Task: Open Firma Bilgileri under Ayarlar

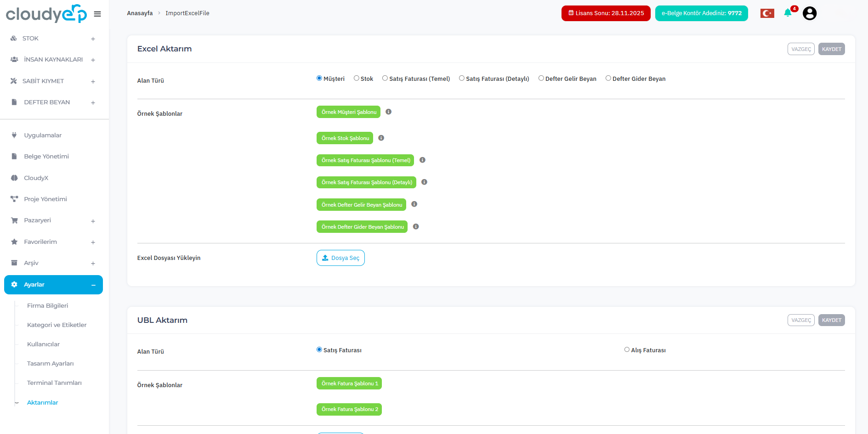Action: click(47, 305)
